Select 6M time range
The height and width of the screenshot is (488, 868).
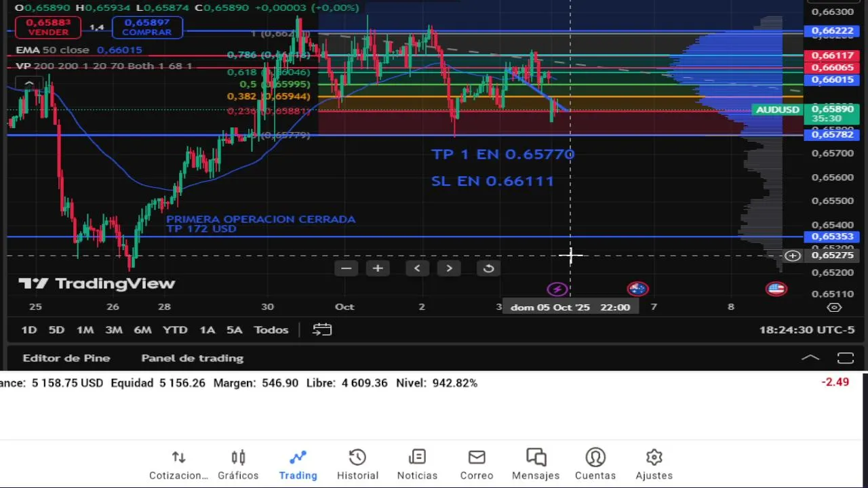[x=142, y=329]
